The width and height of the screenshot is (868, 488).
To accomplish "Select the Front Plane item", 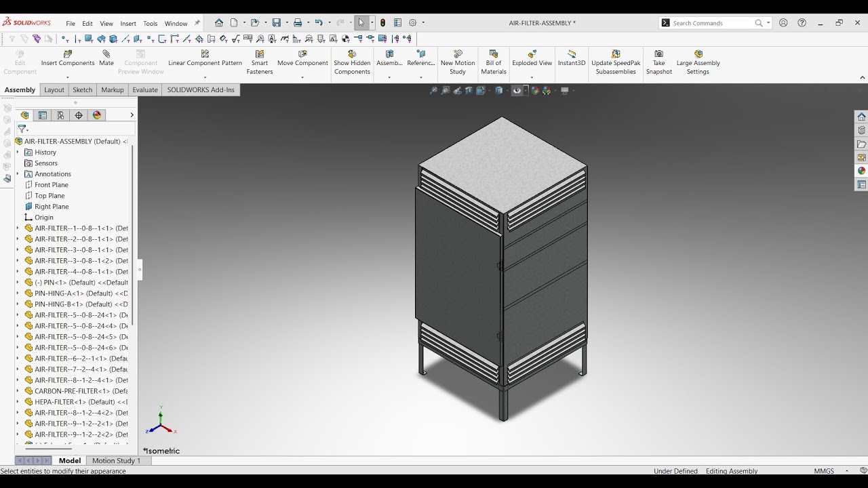I will coord(52,185).
